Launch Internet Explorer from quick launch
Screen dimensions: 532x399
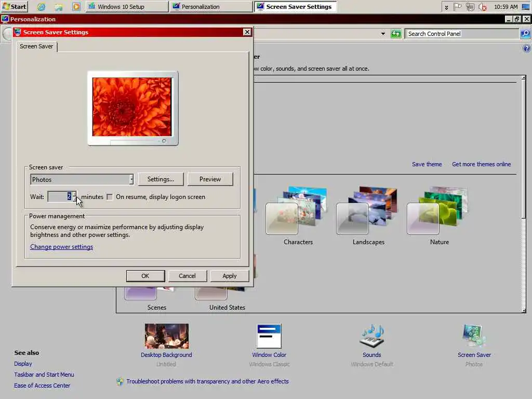point(41,6)
